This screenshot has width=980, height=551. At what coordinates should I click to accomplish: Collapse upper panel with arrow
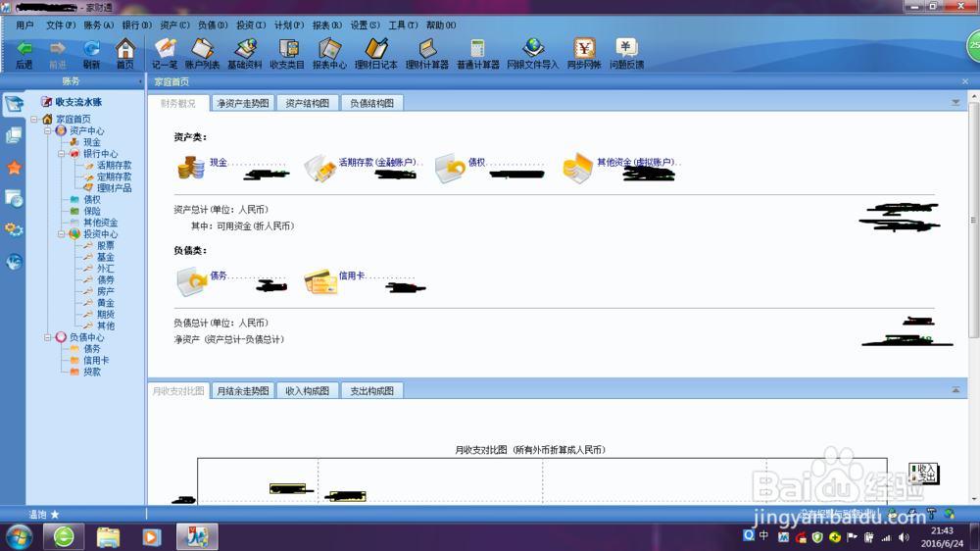(955, 103)
